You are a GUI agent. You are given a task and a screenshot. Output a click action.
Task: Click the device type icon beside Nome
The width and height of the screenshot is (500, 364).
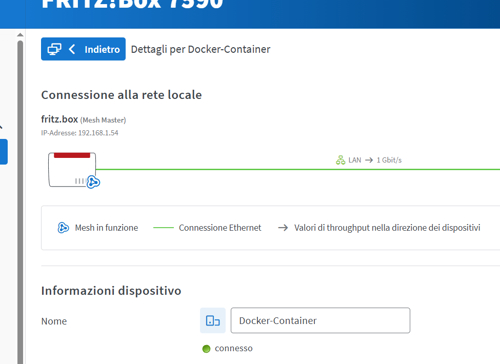pyautogui.click(x=213, y=321)
